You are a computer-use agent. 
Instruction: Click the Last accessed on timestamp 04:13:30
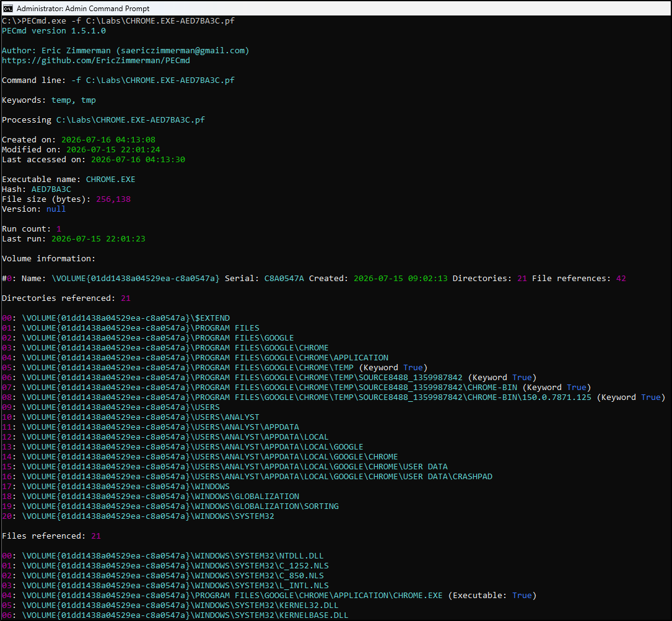(138, 159)
